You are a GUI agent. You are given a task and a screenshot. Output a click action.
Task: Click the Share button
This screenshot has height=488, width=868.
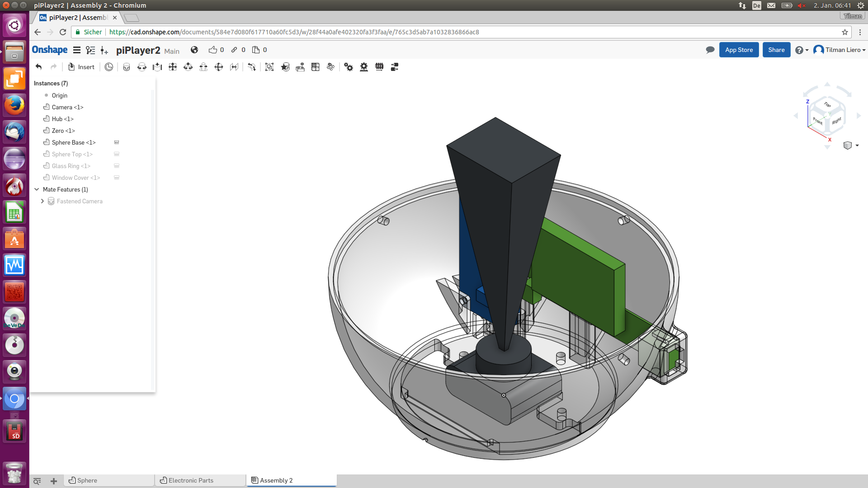coord(776,50)
